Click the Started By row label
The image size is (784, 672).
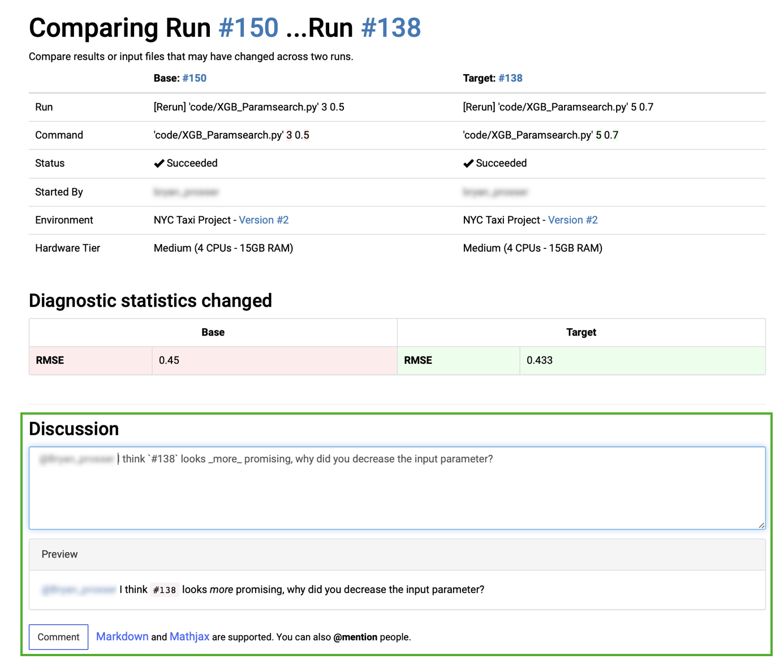point(59,192)
